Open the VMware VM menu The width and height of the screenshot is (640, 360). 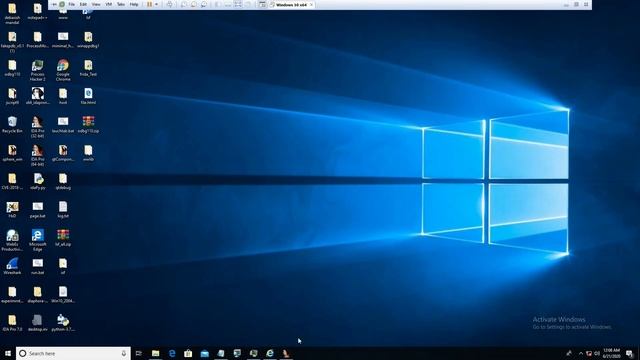(x=109, y=4)
